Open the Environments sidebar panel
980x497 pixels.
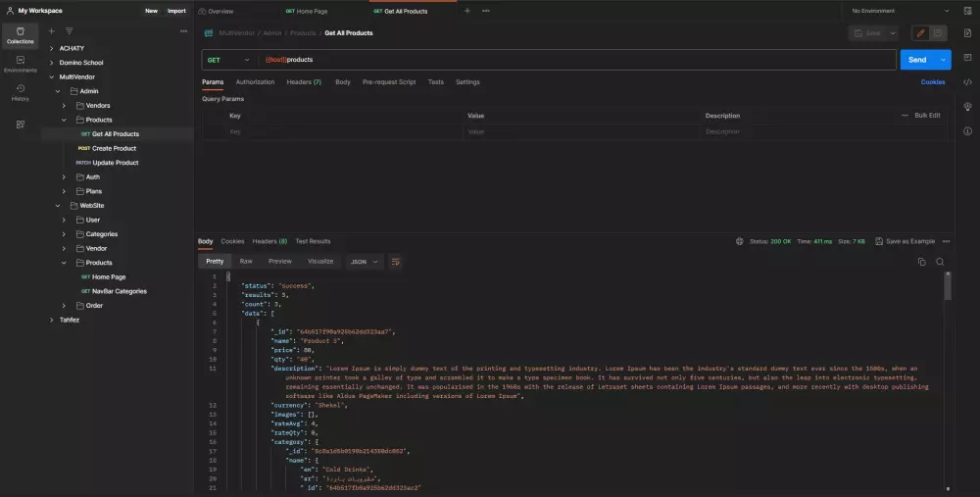point(20,64)
